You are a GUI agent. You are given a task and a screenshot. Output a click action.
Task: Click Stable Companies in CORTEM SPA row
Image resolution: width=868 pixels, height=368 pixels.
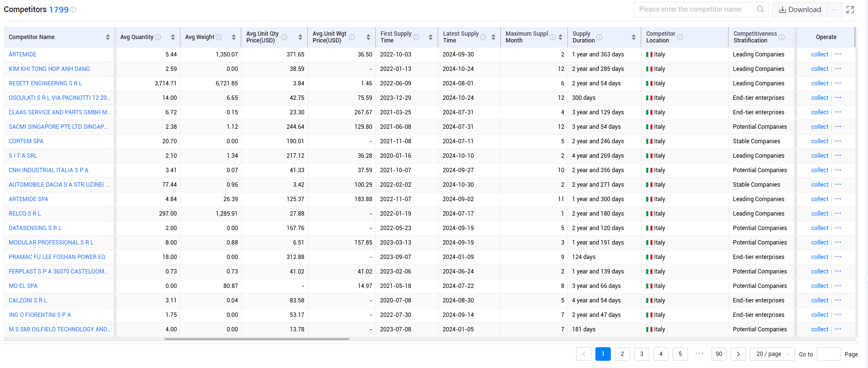[x=756, y=141]
